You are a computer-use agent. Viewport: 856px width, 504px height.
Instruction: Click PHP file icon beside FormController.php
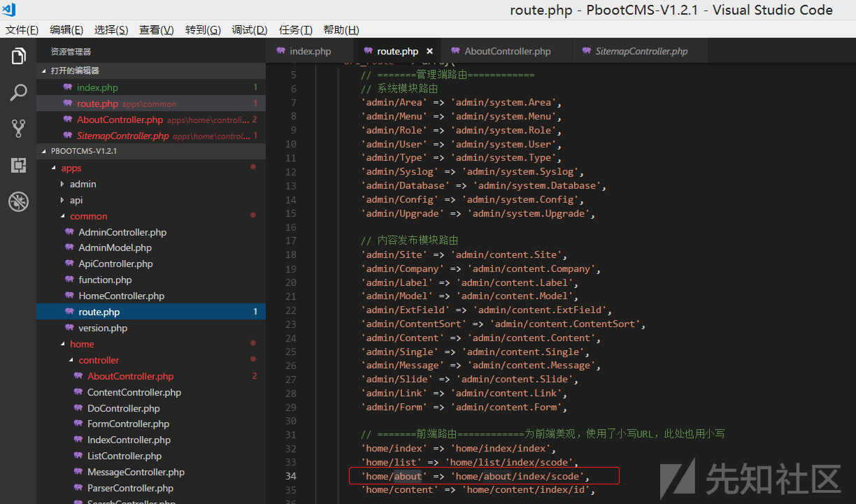pos(78,424)
